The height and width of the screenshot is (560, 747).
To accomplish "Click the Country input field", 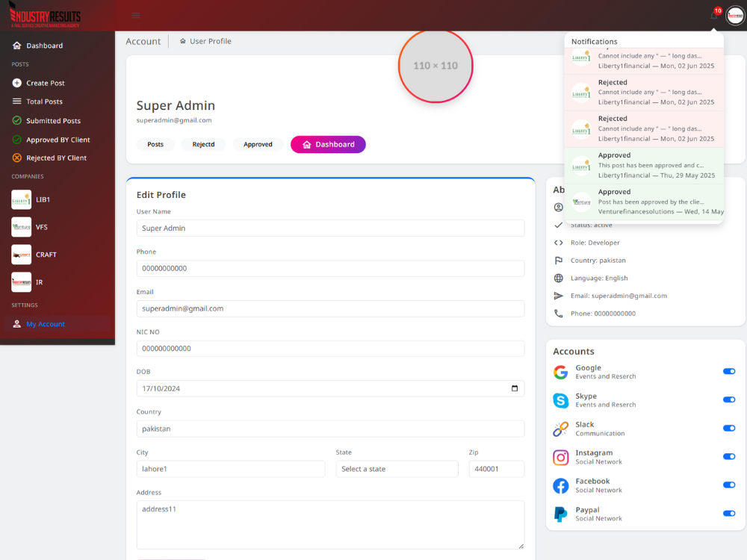I will point(330,429).
